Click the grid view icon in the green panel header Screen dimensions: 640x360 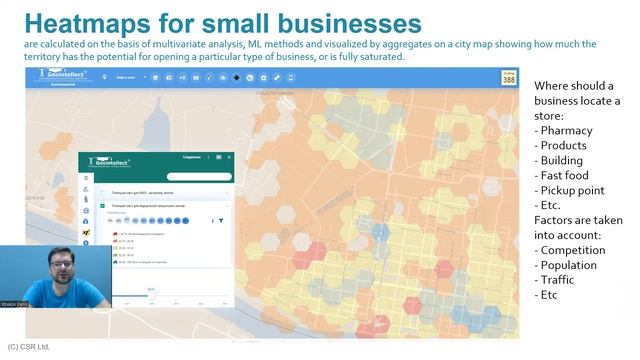point(219,157)
